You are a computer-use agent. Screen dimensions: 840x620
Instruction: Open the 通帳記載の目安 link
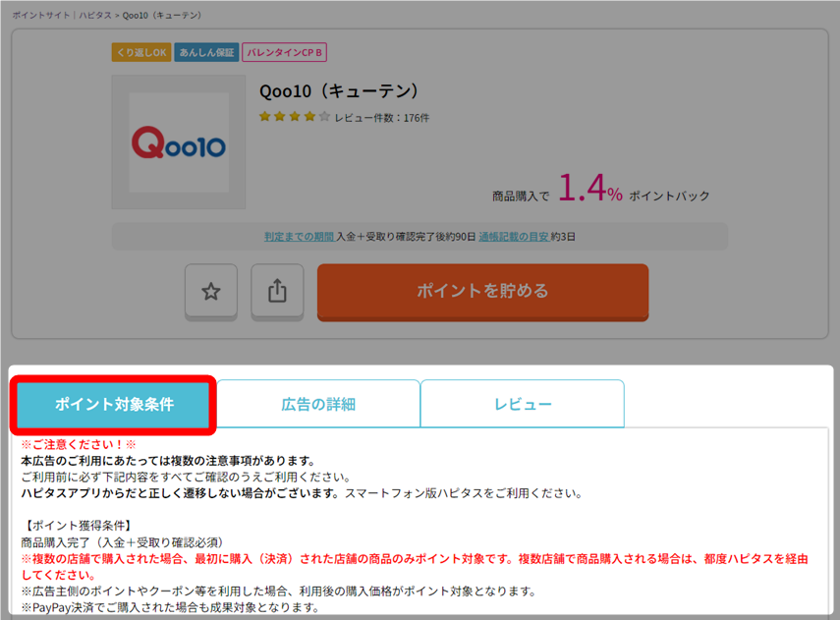click(x=514, y=237)
